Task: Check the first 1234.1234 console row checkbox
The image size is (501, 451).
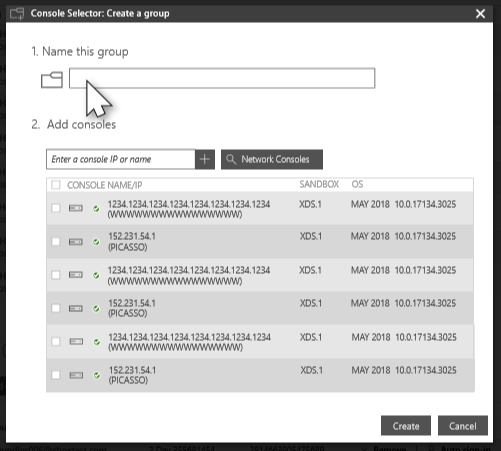Action: coord(56,208)
